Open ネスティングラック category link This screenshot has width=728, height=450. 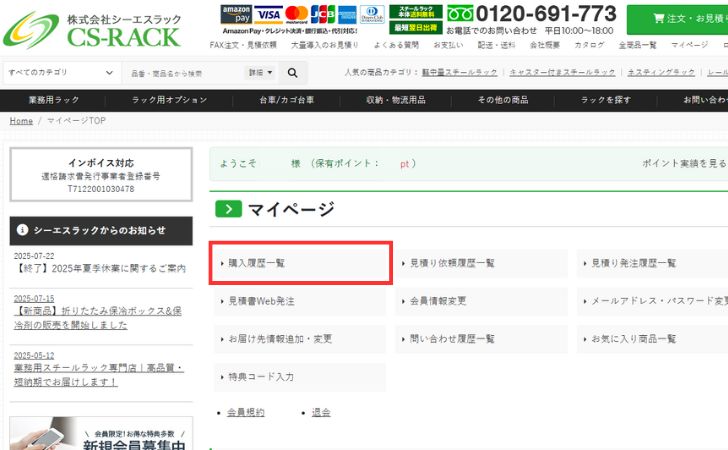click(x=661, y=72)
